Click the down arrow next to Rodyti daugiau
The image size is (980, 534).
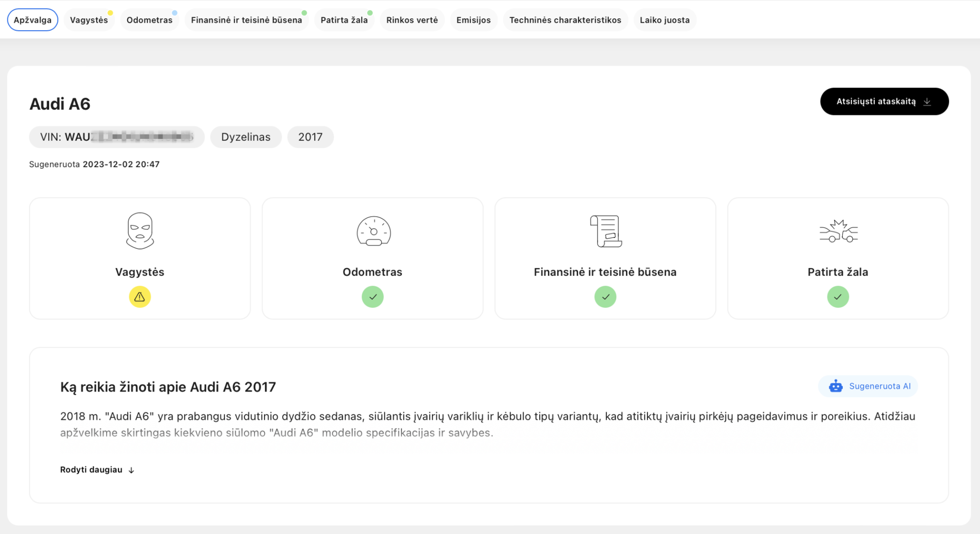pyautogui.click(x=131, y=470)
